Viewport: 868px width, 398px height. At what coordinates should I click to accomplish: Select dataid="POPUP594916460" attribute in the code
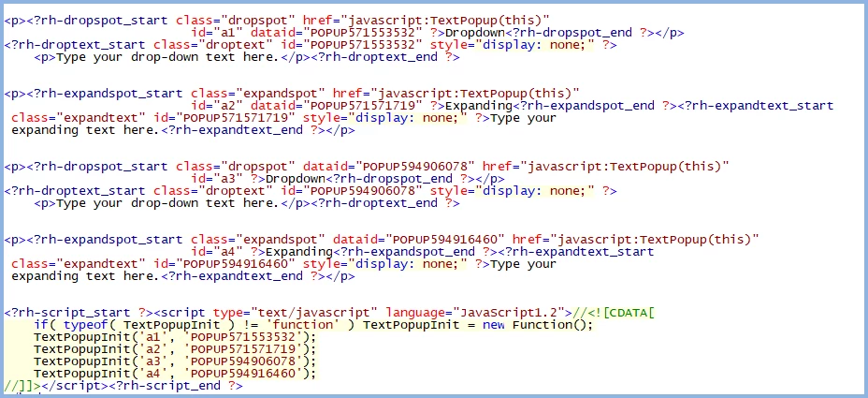[x=419, y=240]
